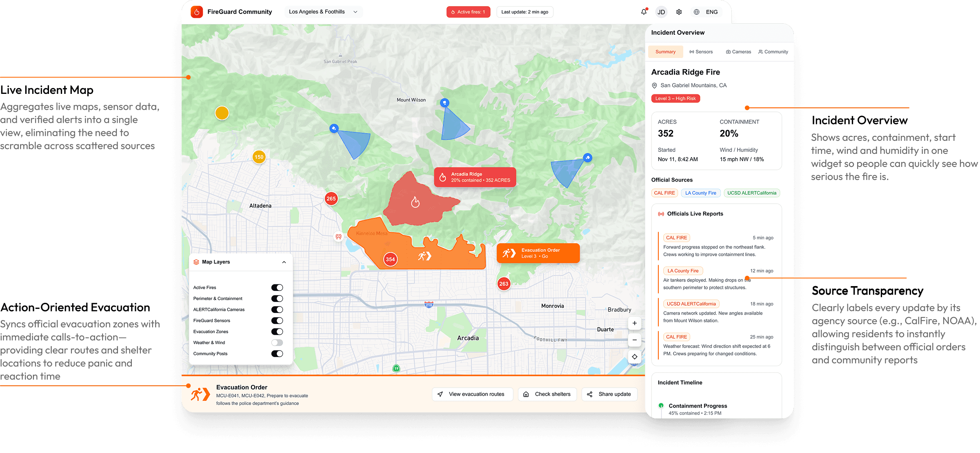Enable the Weather & Wind layer
Image resolution: width=980 pixels, height=453 pixels.
tap(277, 343)
